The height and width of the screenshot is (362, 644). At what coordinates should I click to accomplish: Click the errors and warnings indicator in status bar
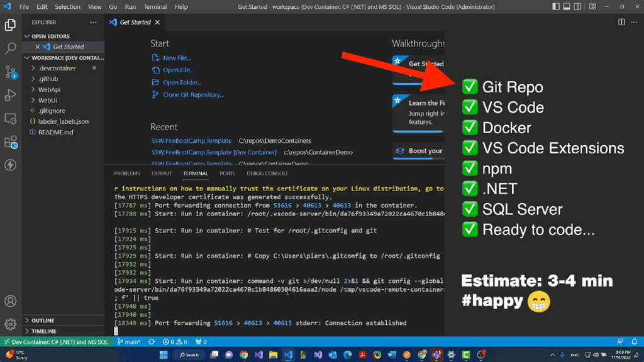click(175, 341)
